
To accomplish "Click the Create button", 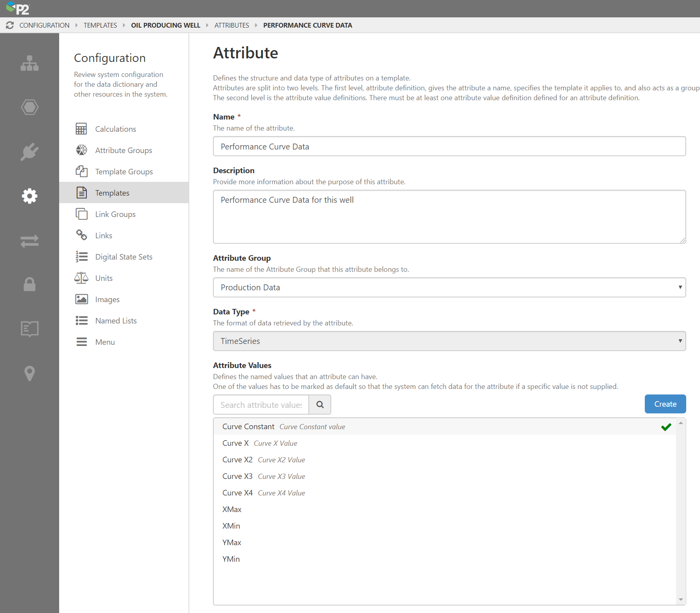I will 665,404.
